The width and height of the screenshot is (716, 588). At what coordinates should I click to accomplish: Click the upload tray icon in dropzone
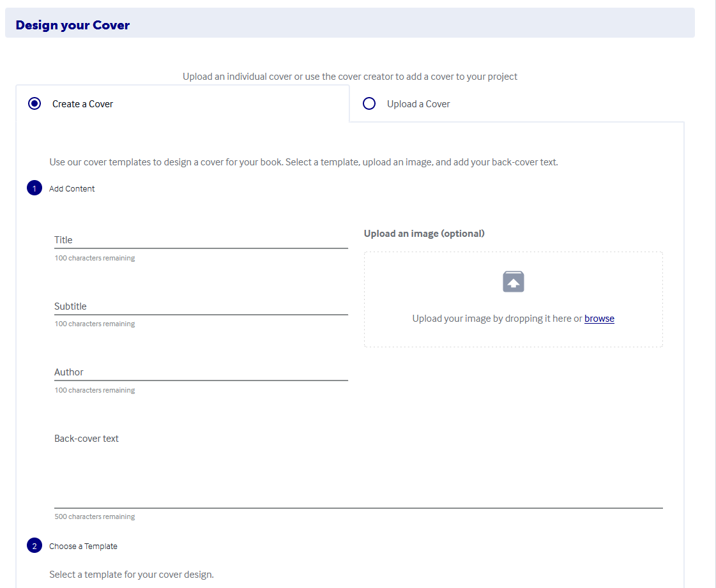(x=513, y=282)
